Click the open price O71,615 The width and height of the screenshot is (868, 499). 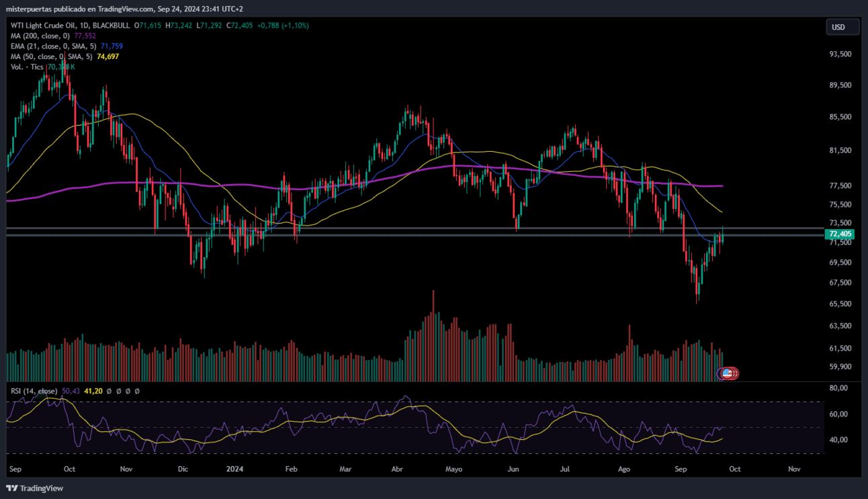pyautogui.click(x=148, y=26)
